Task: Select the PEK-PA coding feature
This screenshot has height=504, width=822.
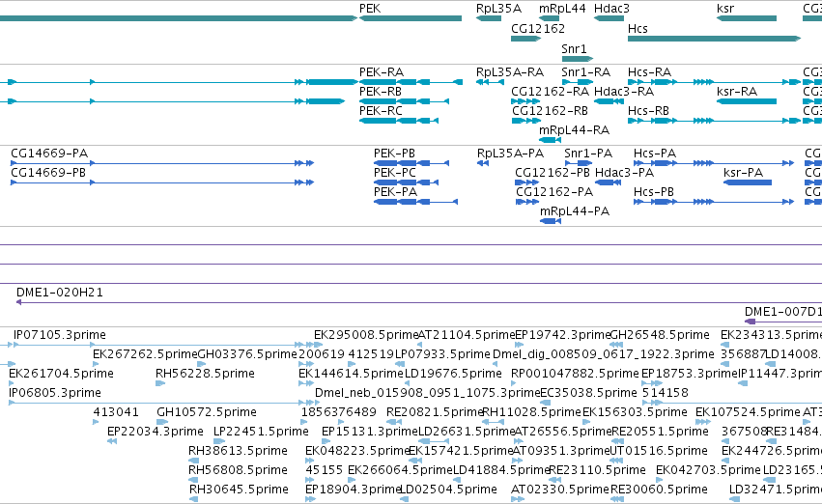Action: [415, 202]
